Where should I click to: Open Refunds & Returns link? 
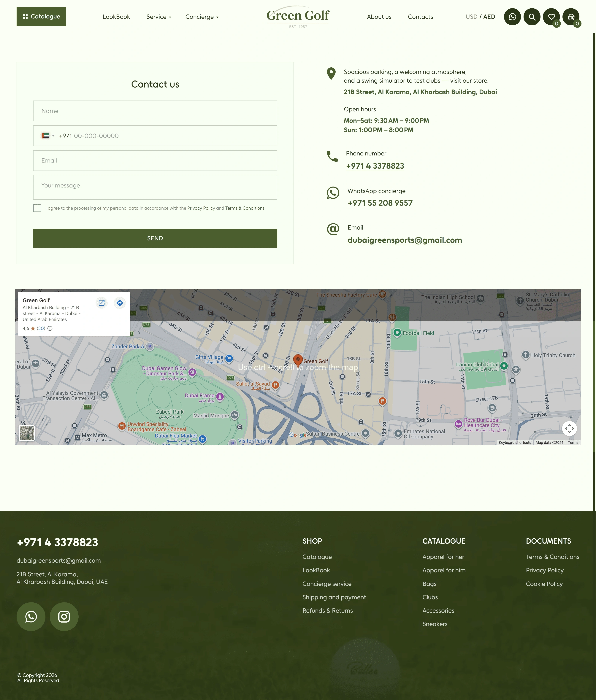[x=327, y=611]
